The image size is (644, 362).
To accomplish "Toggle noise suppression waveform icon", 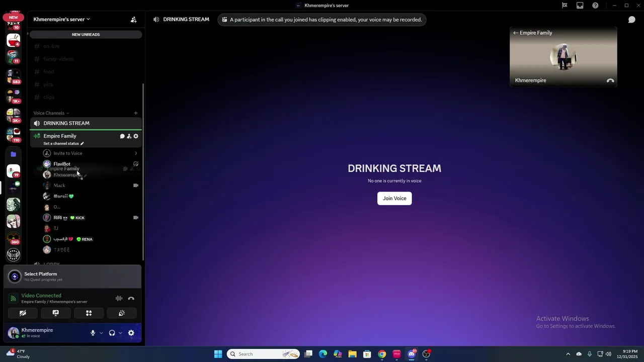I will click(x=119, y=299).
